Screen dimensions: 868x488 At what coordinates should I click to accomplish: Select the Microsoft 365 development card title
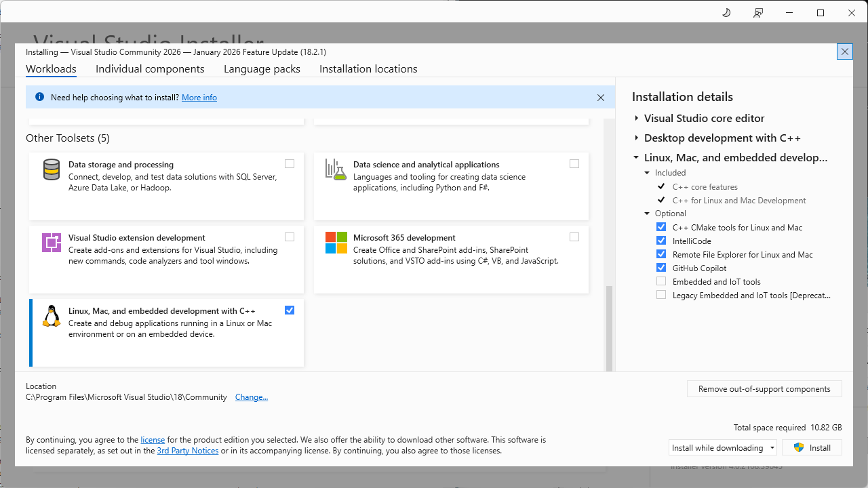pos(404,238)
